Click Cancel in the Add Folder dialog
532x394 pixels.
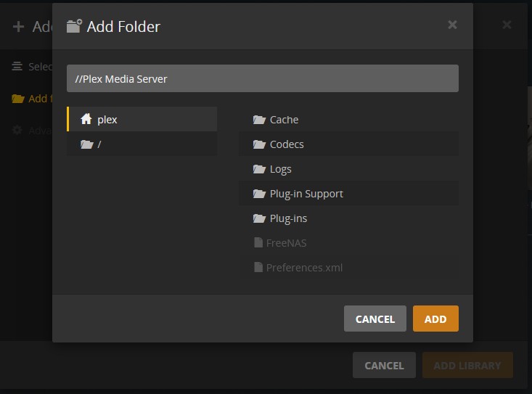pos(375,319)
